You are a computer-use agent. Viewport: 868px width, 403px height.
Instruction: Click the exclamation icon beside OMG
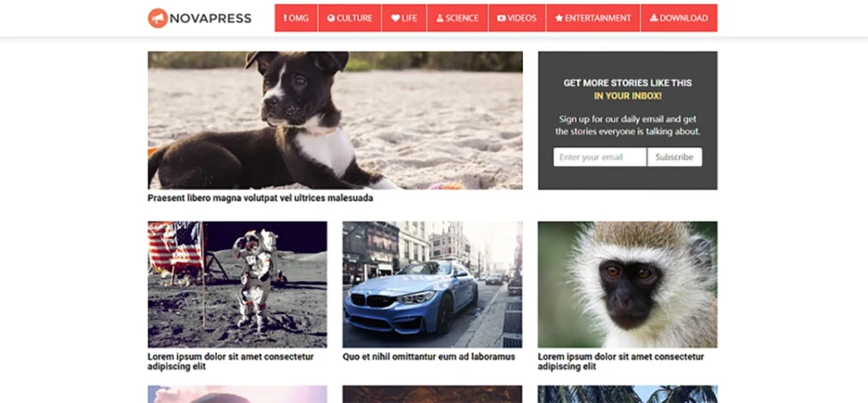[285, 19]
